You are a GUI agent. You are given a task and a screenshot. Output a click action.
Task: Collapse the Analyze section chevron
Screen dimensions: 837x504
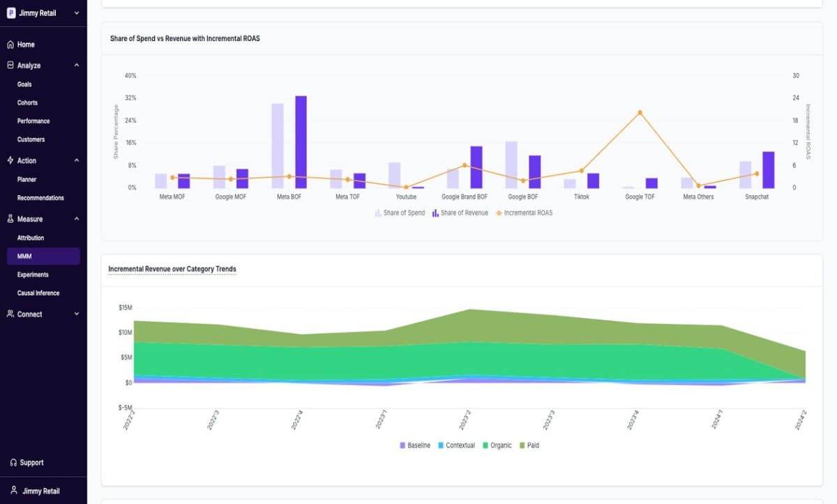click(x=76, y=66)
